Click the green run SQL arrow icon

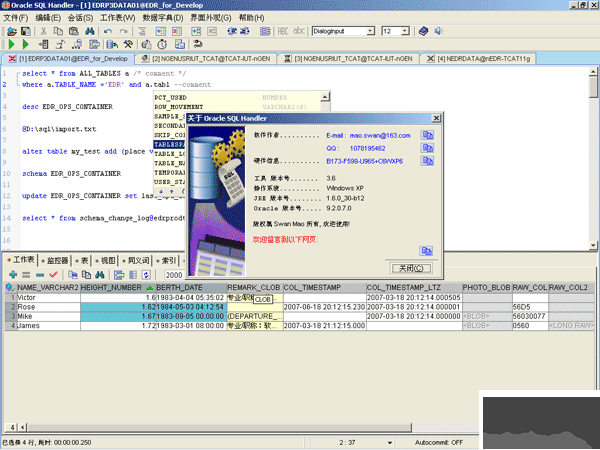(11, 45)
